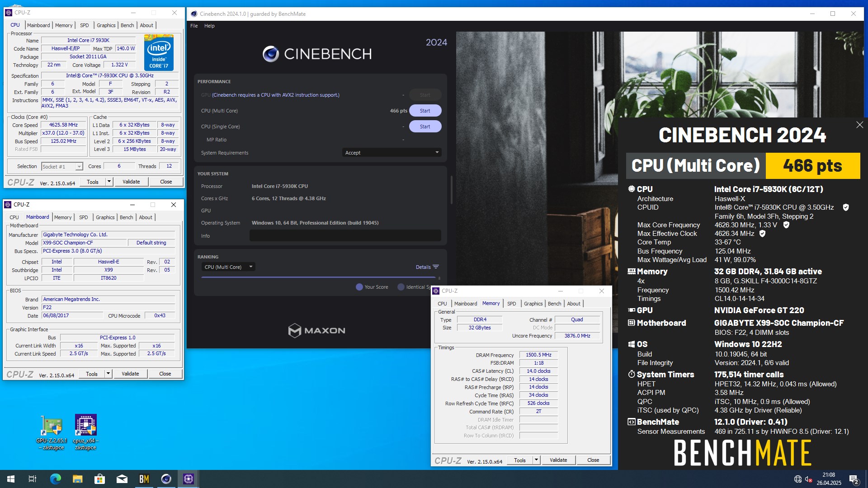Open Socket #1 selection dropdown
868x488 pixels.
point(62,167)
